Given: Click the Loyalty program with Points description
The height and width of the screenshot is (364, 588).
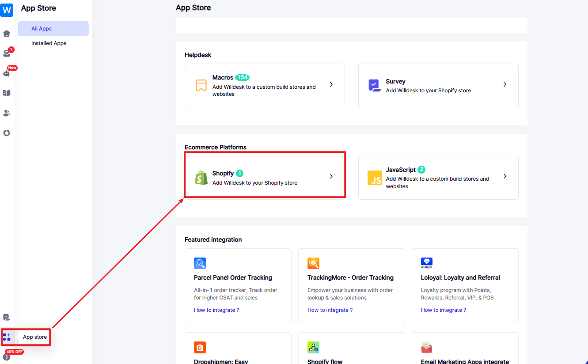Looking at the screenshot, I should 457,294.
